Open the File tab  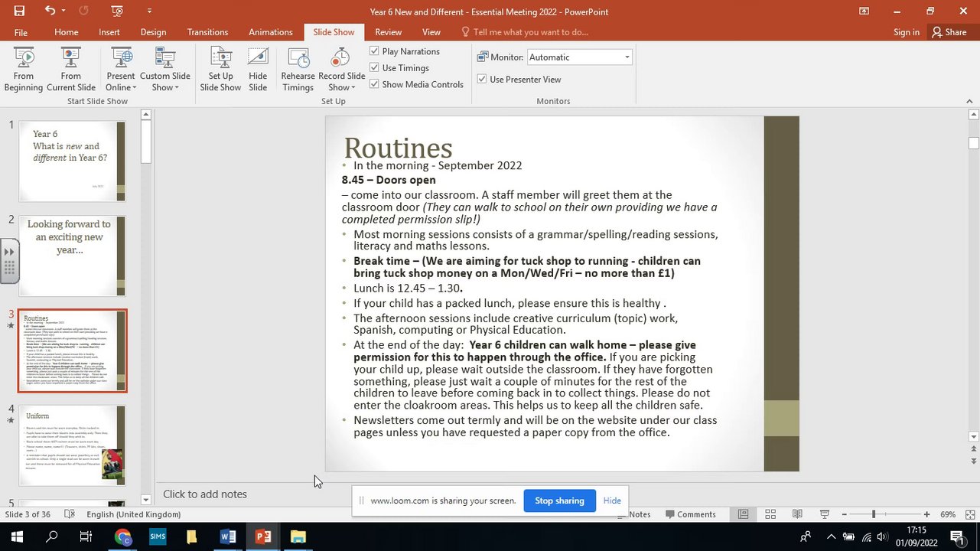tap(21, 32)
